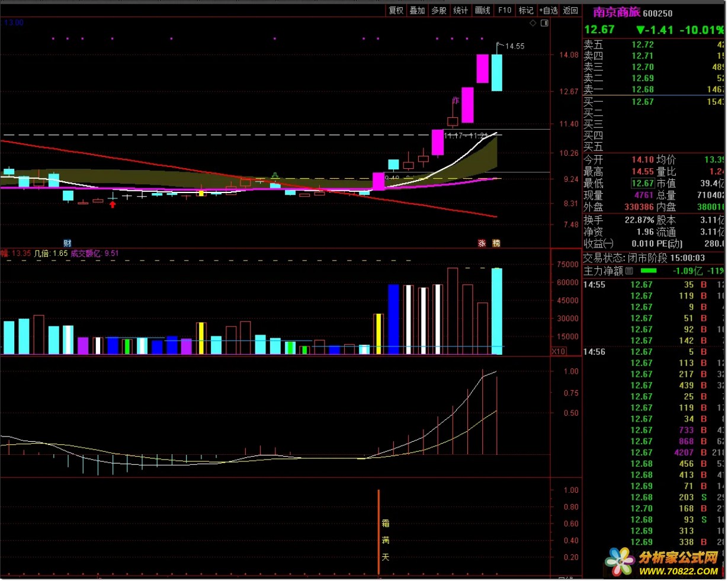Click the 收益(一) value 0.010
728x581 pixels.
click(x=643, y=244)
